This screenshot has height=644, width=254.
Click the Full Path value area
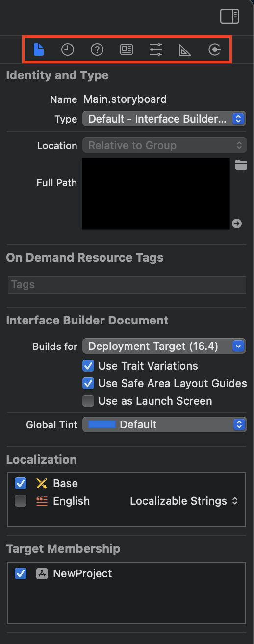[156, 194]
